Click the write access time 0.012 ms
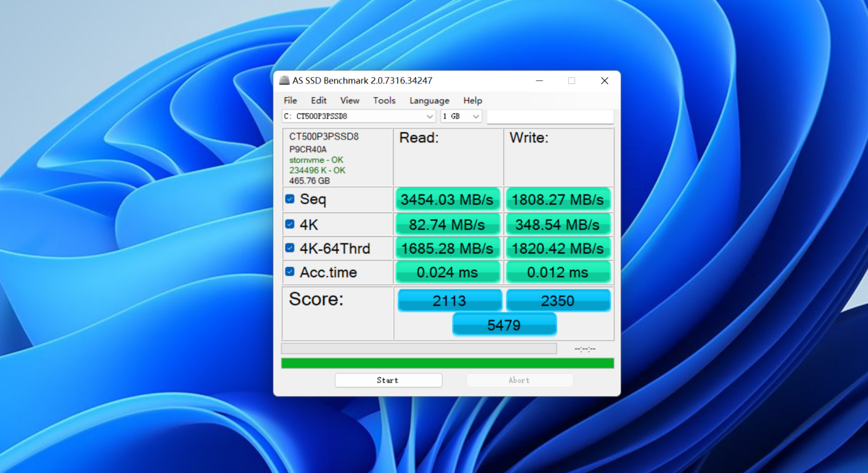This screenshot has height=473, width=868. pos(558,272)
